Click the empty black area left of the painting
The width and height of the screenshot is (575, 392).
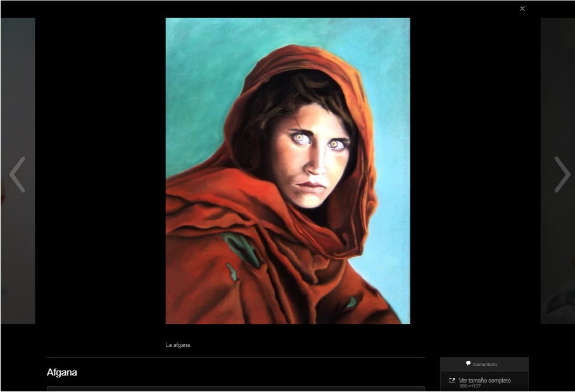click(101, 171)
